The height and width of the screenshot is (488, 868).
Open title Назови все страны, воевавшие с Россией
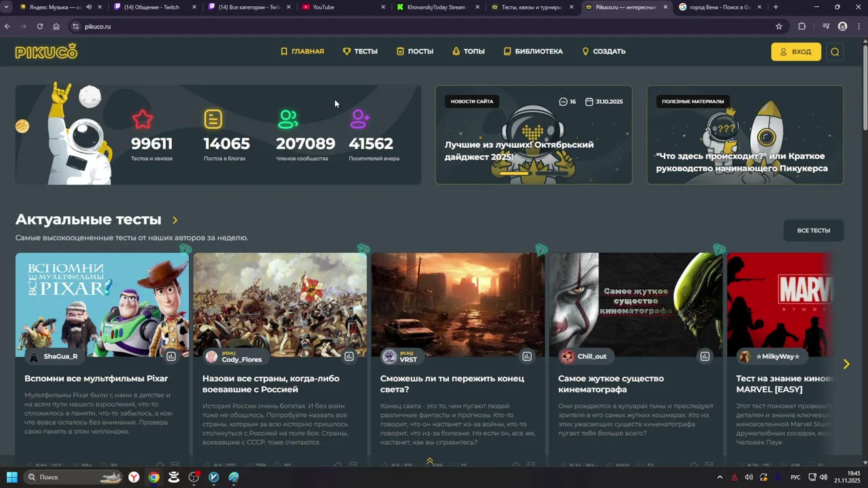pyautogui.click(x=271, y=384)
